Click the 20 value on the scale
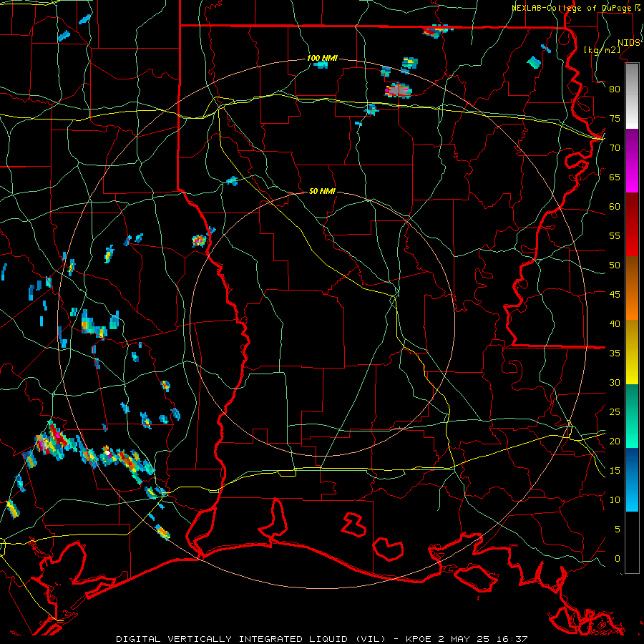644x644 pixels. click(x=615, y=441)
